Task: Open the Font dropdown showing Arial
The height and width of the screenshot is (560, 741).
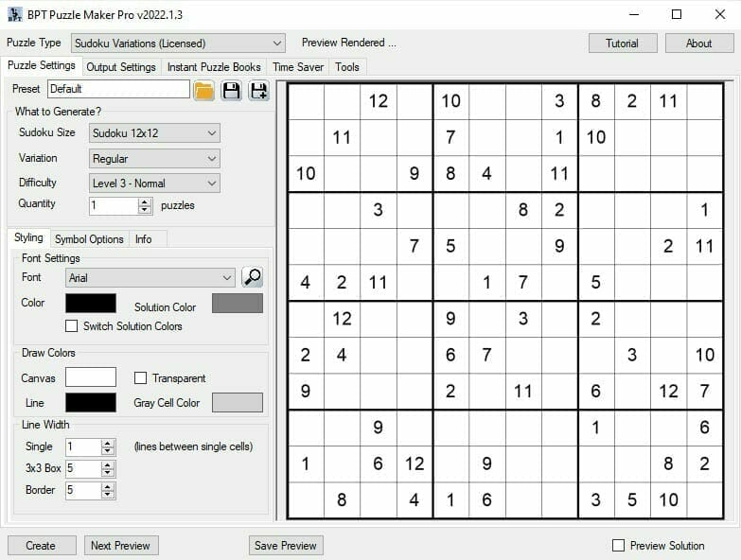Action: click(x=150, y=278)
